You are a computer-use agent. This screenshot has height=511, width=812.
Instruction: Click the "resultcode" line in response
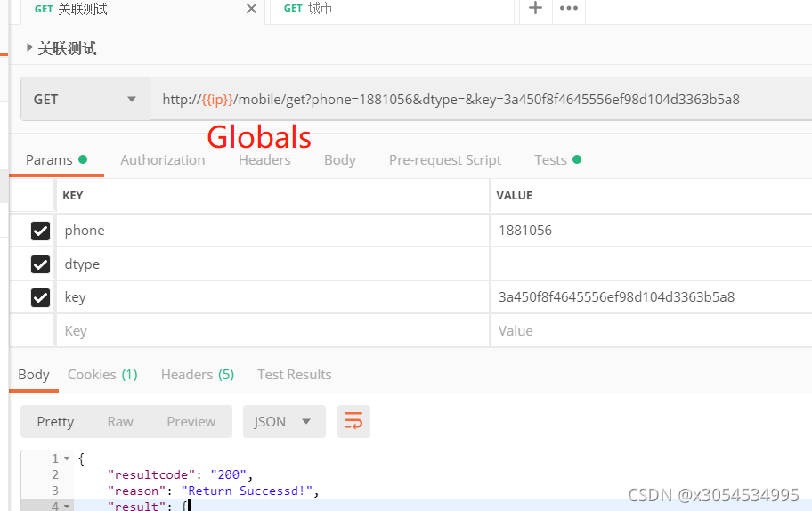click(180, 474)
